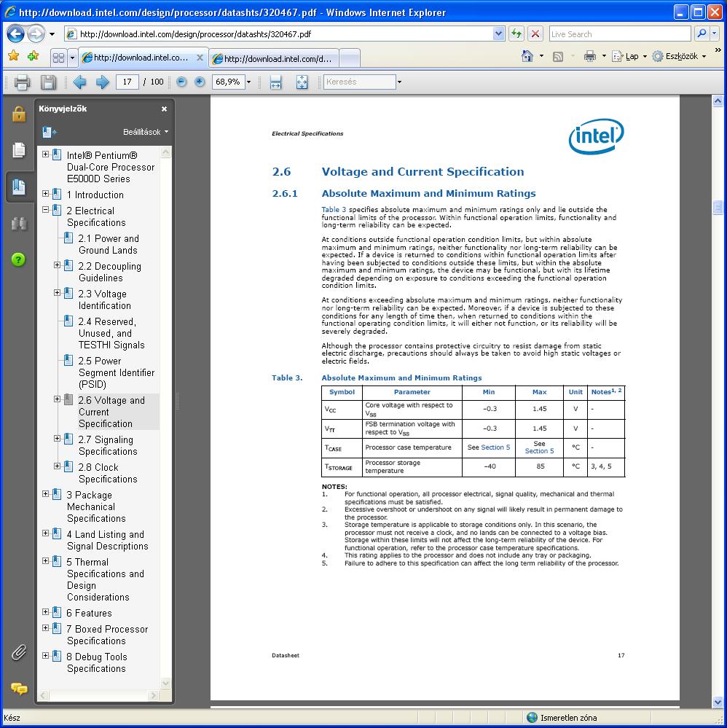Image resolution: width=727 pixels, height=728 pixels.
Task: Open the Beállítások options dropdown
Action: pos(145,132)
